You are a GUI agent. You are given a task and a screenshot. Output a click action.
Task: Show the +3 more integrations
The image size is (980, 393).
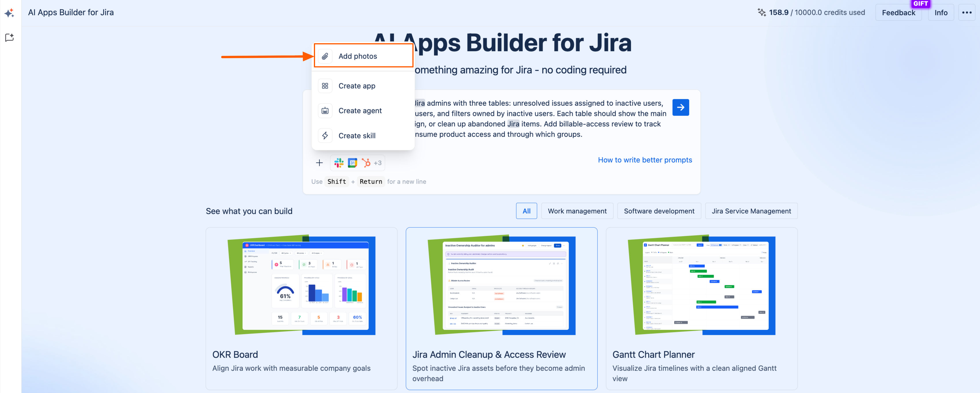click(377, 163)
